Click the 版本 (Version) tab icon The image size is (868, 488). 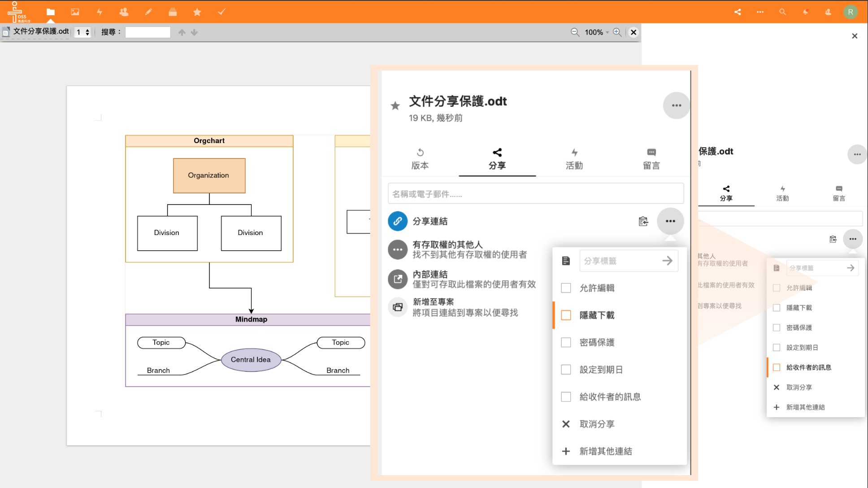click(419, 152)
